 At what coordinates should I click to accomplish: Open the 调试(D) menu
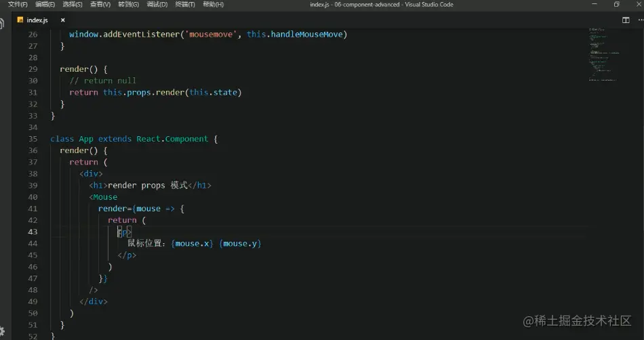[x=157, y=5]
